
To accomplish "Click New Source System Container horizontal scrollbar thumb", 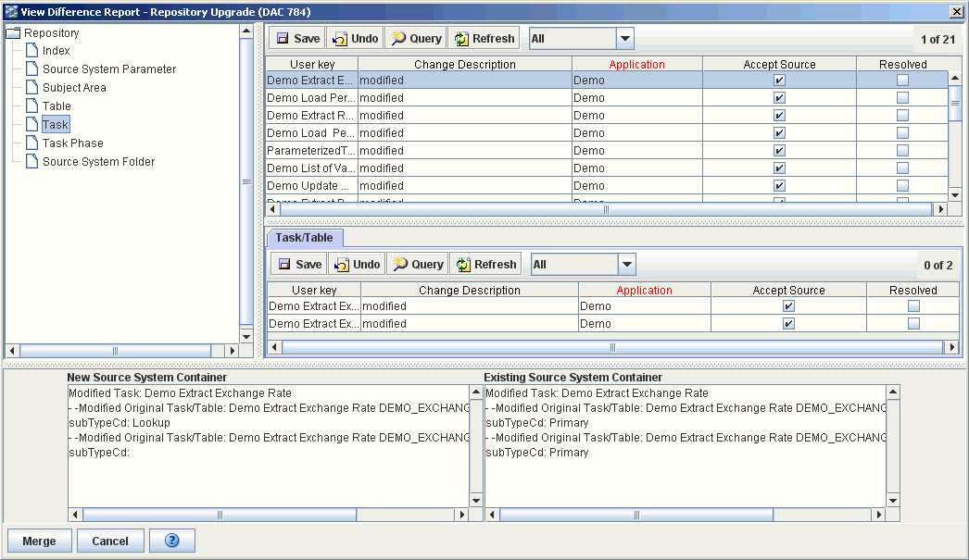I will click(220, 515).
